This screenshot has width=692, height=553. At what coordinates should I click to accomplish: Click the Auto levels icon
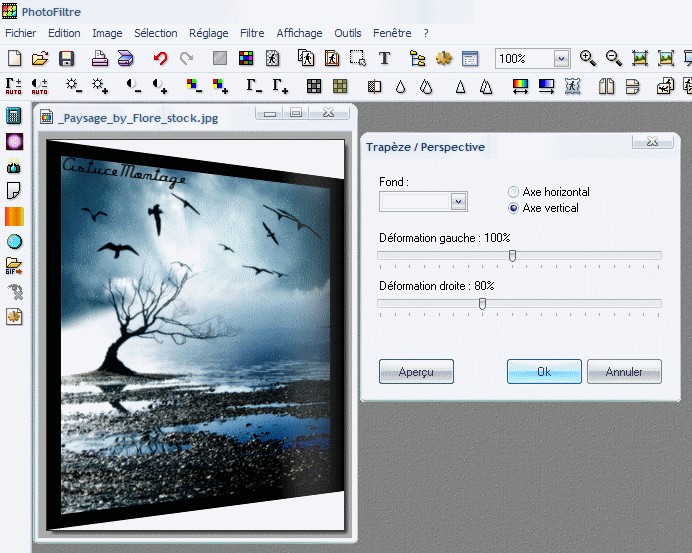coord(14,86)
